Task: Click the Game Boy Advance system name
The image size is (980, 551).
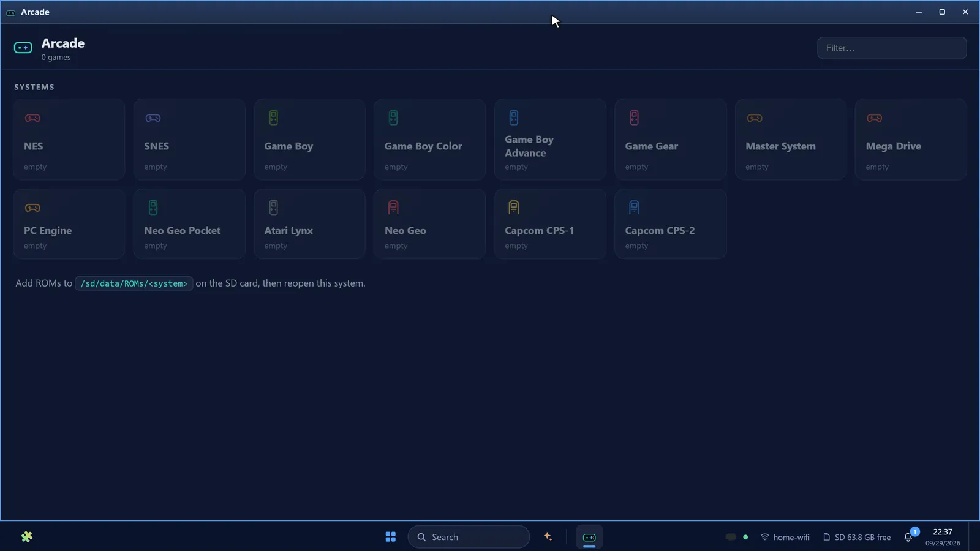Action: (x=529, y=146)
